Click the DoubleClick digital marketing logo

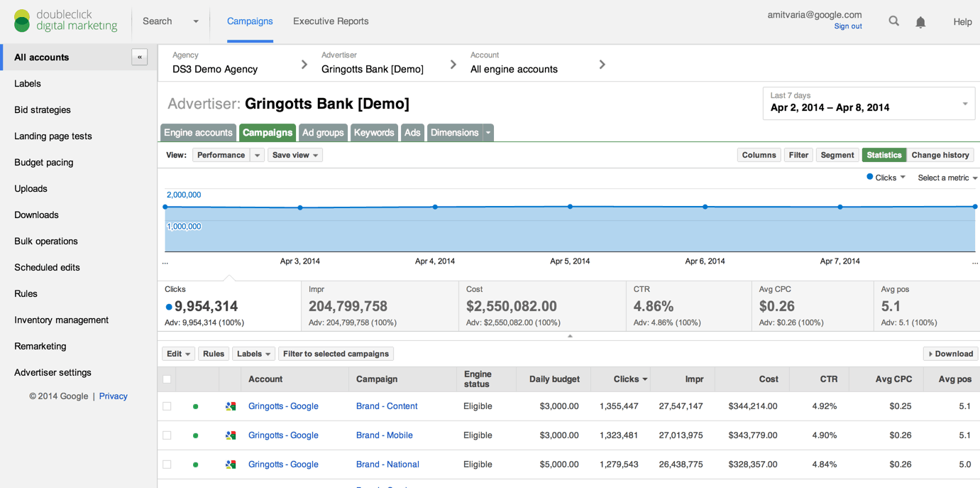coord(66,21)
